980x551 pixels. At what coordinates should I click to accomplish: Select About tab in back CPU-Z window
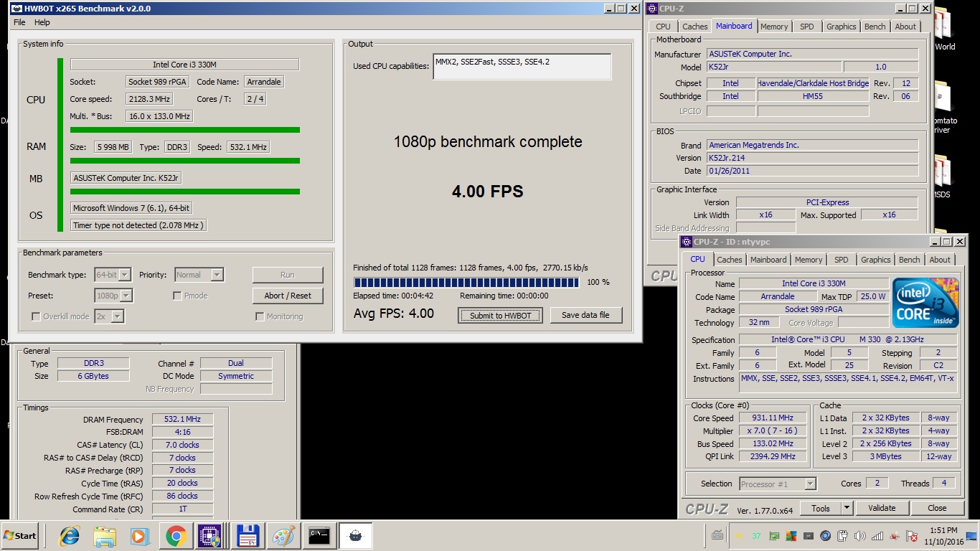[x=905, y=27]
